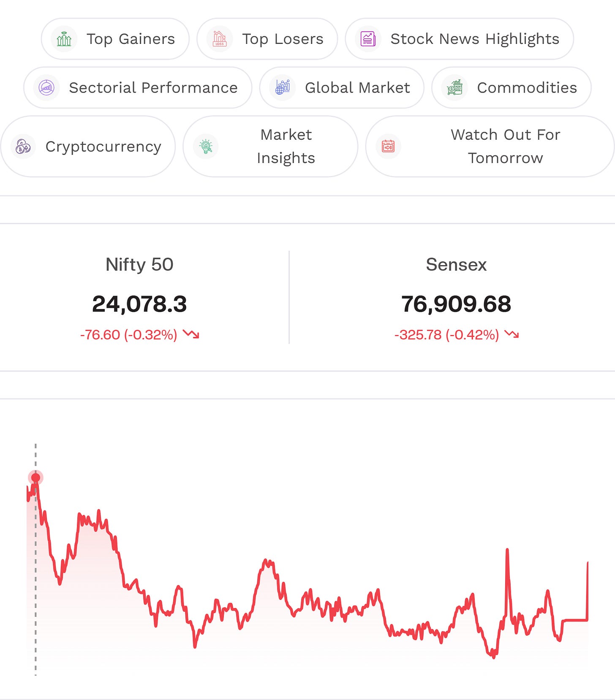Click the Cryptocurrency coins icon
The width and height of the screenshot is (615, 700).
[23, 147]
